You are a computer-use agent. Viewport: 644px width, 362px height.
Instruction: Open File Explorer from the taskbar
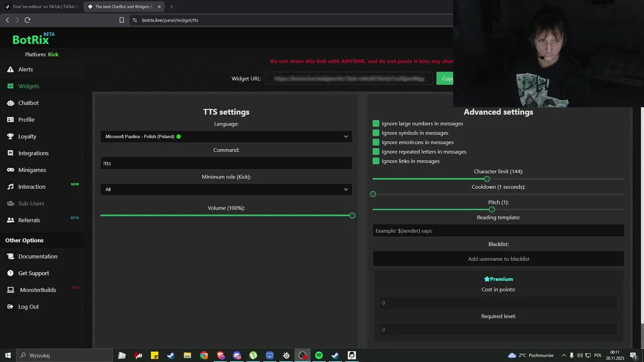coord(187,355)
